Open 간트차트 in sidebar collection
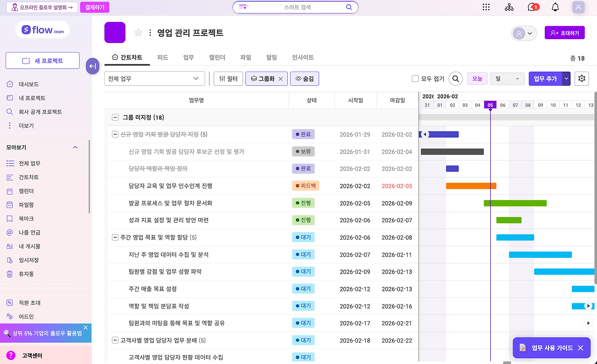 28,177
